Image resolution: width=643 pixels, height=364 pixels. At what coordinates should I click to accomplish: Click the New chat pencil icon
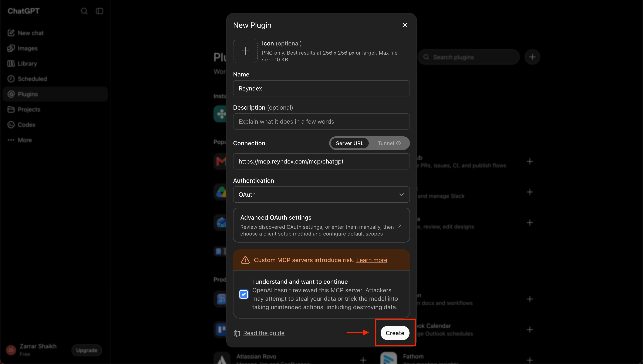tap(11, 33)
